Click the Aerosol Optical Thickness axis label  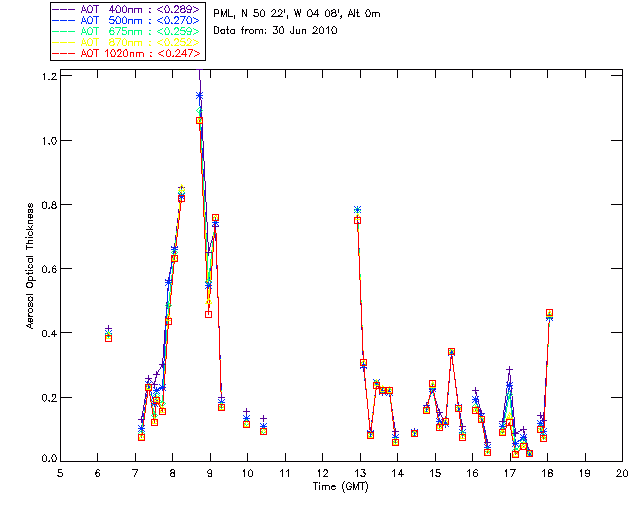tap(30, 265)
